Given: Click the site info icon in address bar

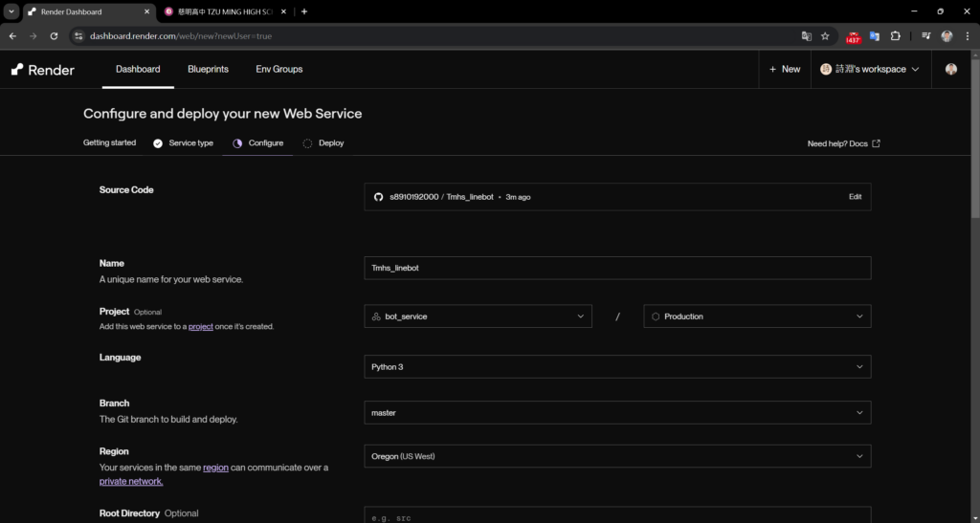Looking at the screenshot, I should (78, 36).
